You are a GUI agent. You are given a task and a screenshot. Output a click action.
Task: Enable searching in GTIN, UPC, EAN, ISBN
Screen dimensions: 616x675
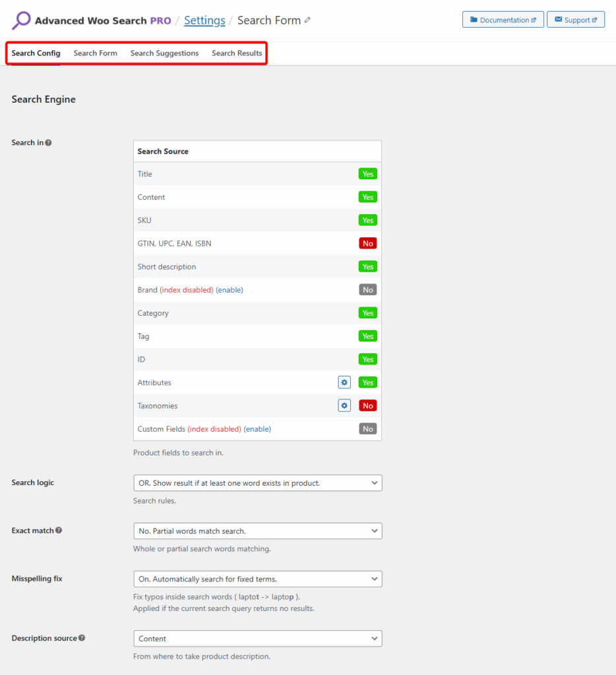coord(367,243)
